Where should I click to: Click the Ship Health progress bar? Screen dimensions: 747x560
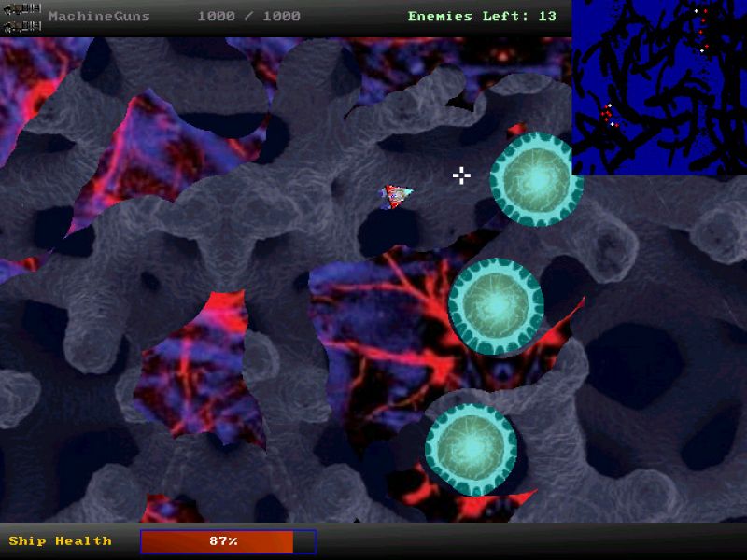(x=229, y=541)
